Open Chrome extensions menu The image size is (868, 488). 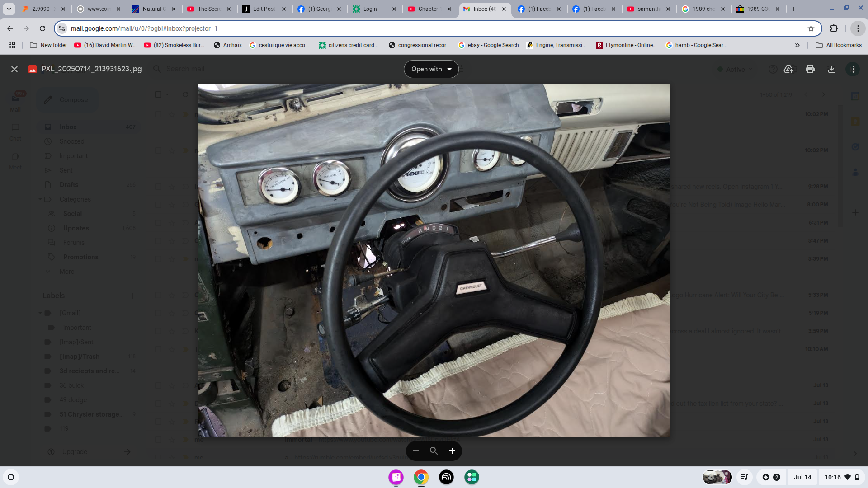tap(834, 28)
